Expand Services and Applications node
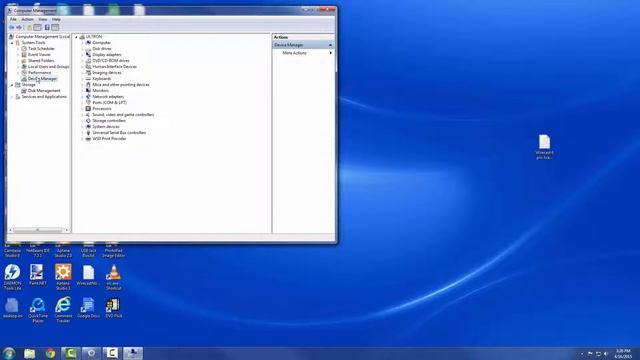640x360 pixels. [12, 97]
